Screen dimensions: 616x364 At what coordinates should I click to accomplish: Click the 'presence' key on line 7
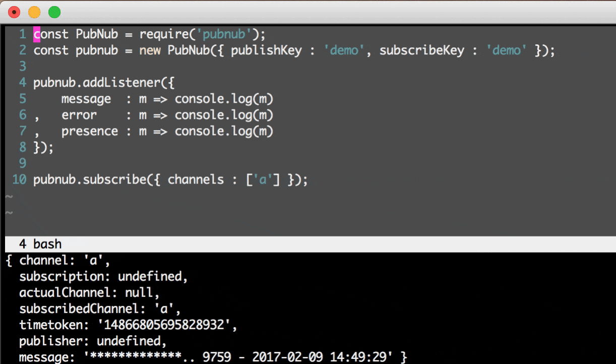[90, 131]
